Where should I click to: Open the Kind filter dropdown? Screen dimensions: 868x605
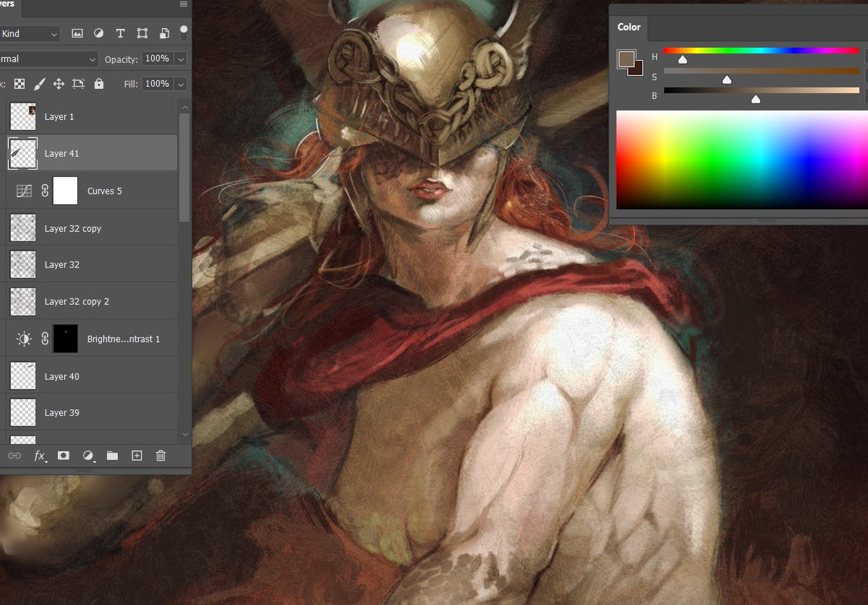click(30, 33)
